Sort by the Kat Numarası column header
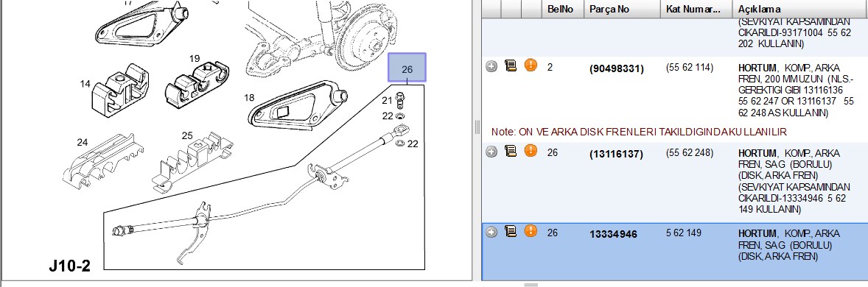868x287 pixels. (696, 9)
